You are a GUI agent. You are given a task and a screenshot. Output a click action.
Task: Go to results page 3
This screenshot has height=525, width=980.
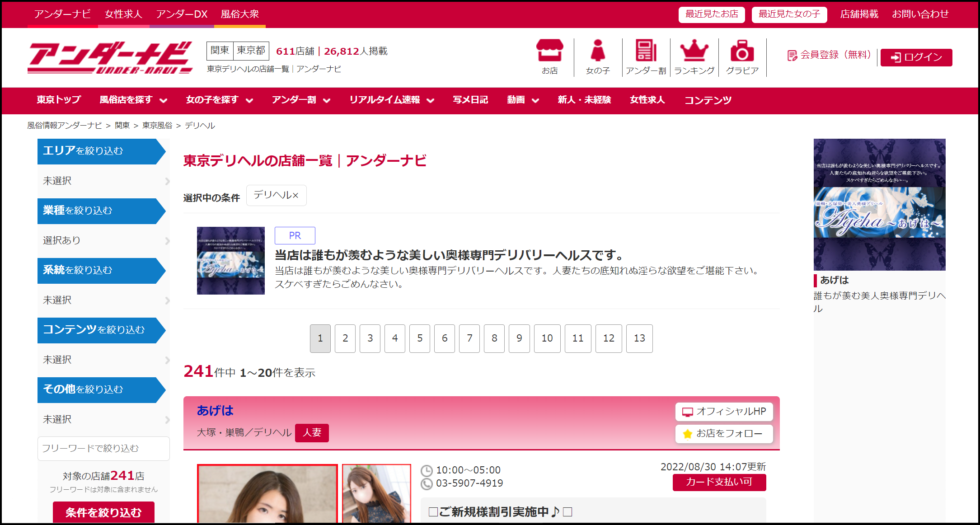[x=370, y=338]
